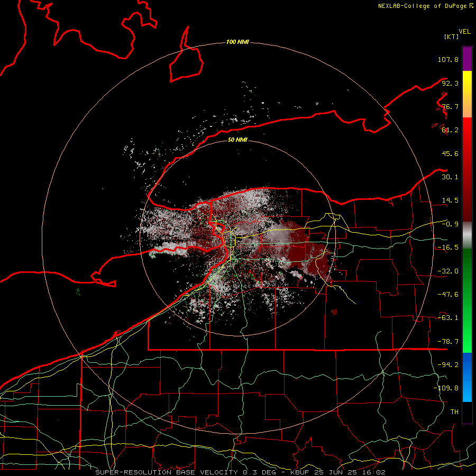Click the small green echo over the western lake
Viewport: 476px width, 476px height.
78,292
